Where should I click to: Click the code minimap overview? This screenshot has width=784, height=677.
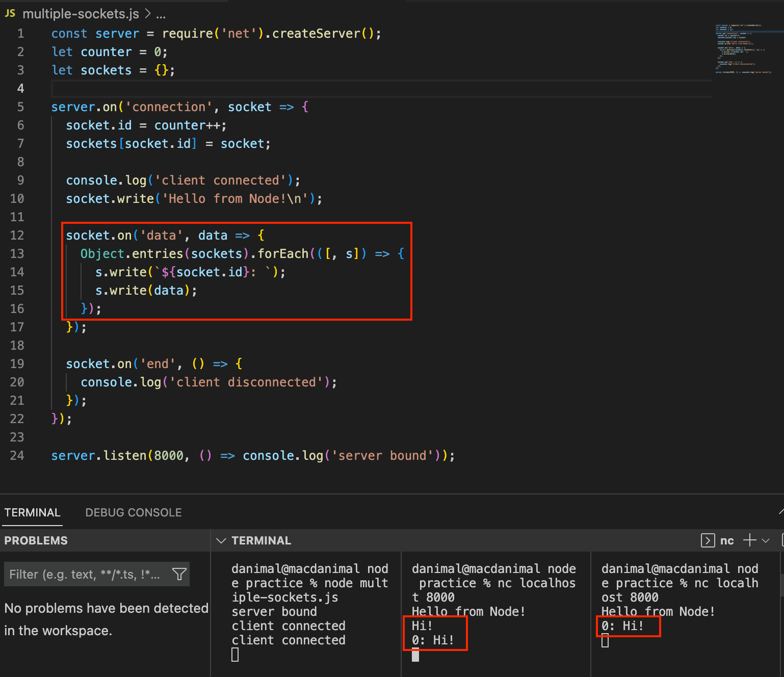(x=744, y=48)
